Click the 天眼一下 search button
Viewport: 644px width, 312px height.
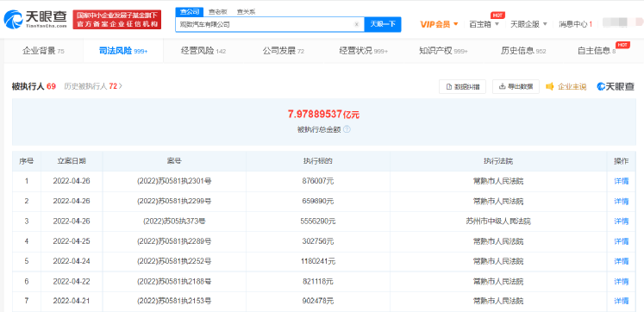coord(383,24)
